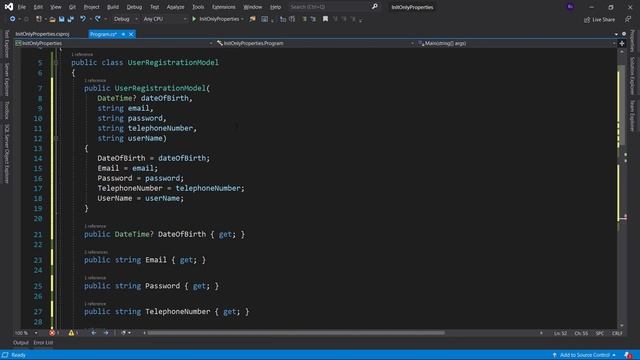Close the Program.cs tab
This screenshot has width=640, height=360.
(131, 34)
